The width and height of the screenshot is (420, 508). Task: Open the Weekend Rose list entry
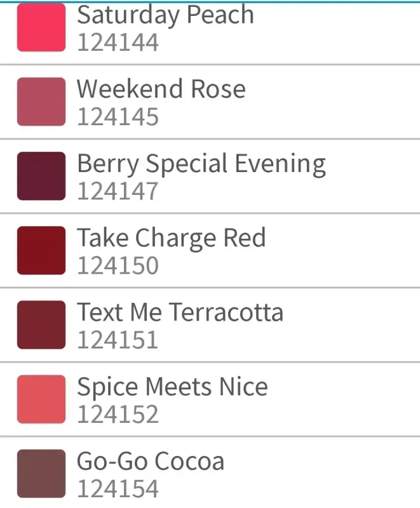tap(210, 102)
